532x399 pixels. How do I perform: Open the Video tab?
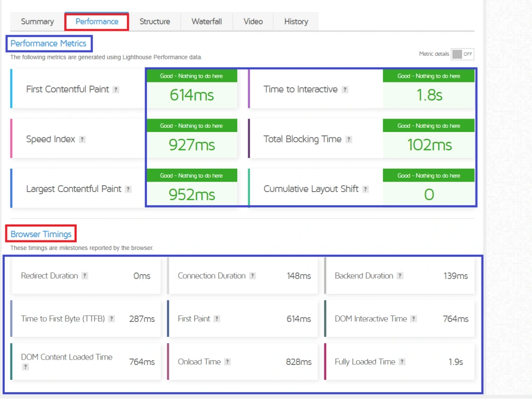pos(253,21)
